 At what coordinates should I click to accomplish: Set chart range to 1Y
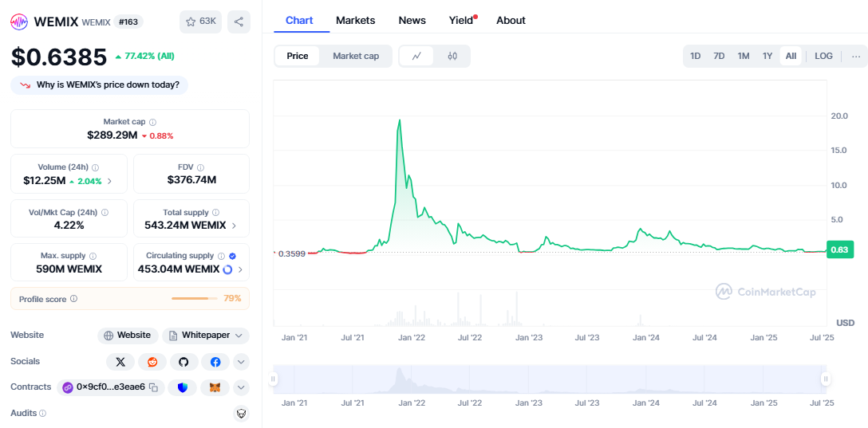pos(767,56)
